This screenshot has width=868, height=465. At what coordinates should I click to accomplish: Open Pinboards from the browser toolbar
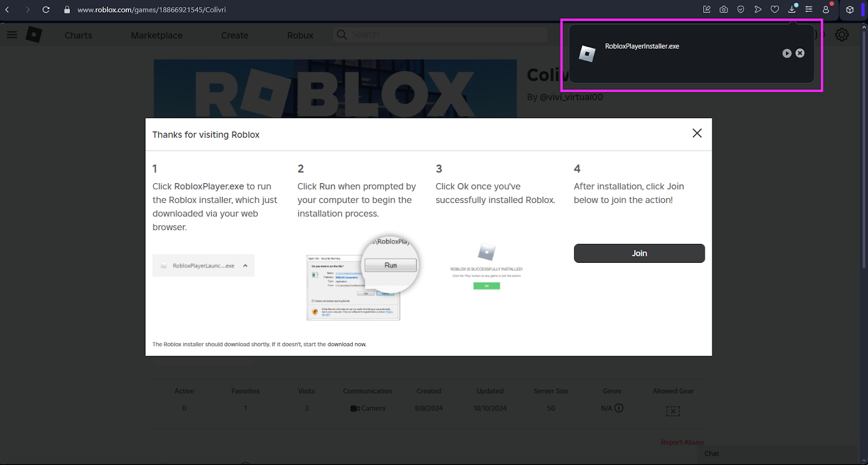tap(706, 9)
